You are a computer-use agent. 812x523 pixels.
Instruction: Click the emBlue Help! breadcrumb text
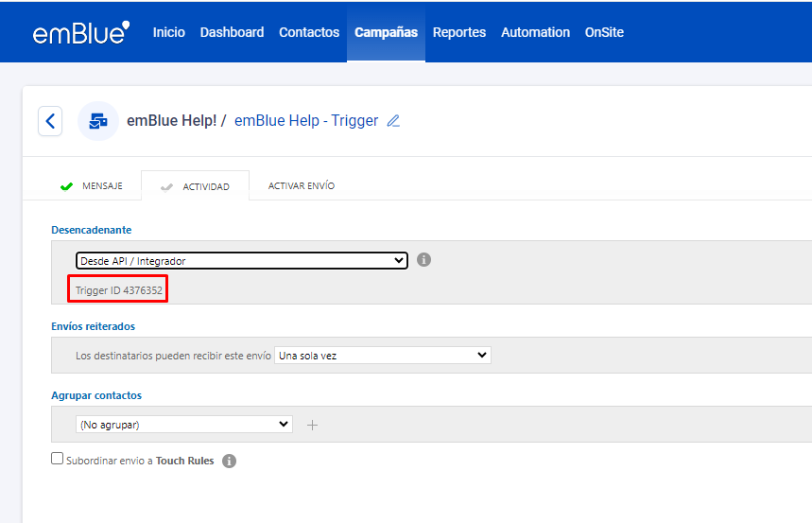coord(172,121)
